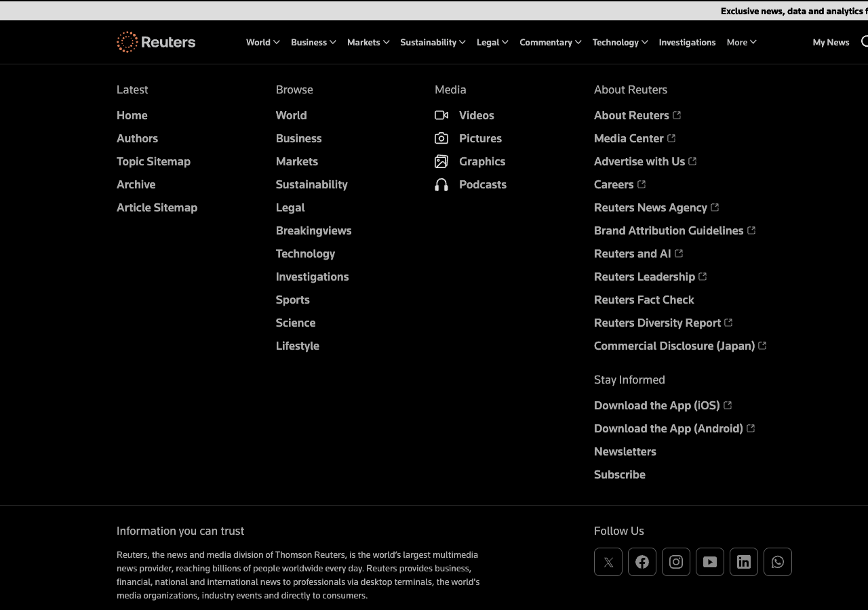Click external-link icon next to Media Center
This screenshot has width=868, height=610.
click(671, 138)
